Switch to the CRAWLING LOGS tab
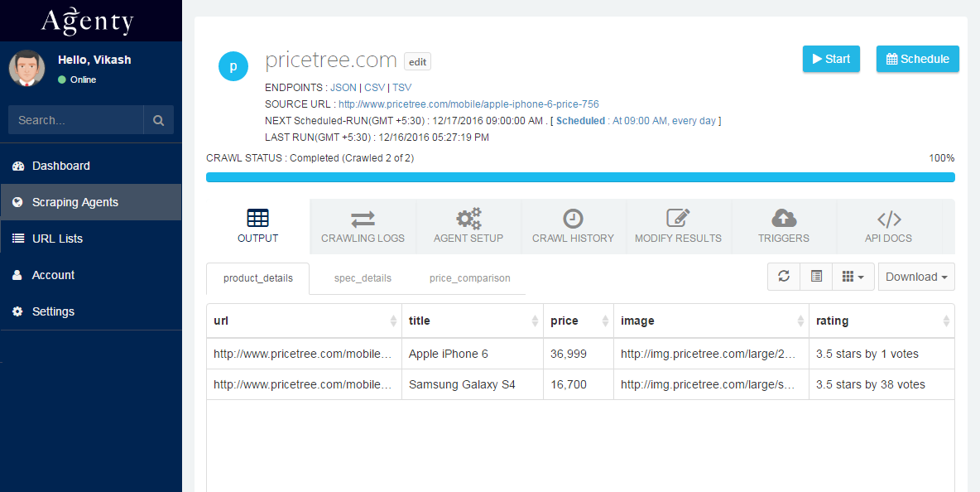980x492 pixels. pos(363,226)
